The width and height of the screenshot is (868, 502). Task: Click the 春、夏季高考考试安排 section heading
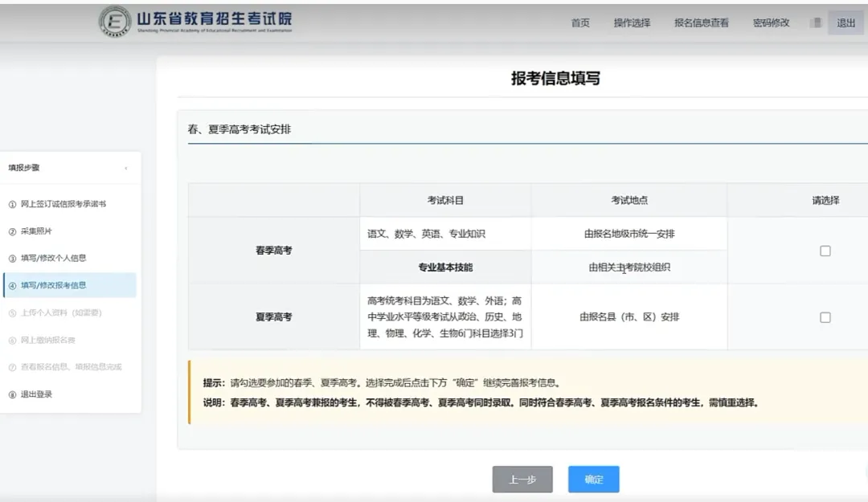[240, 129]
